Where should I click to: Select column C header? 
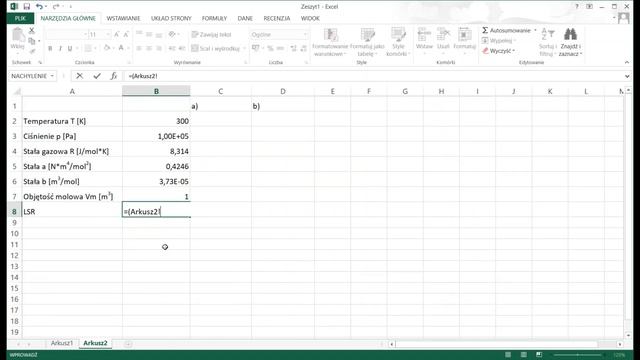point(220,91)
